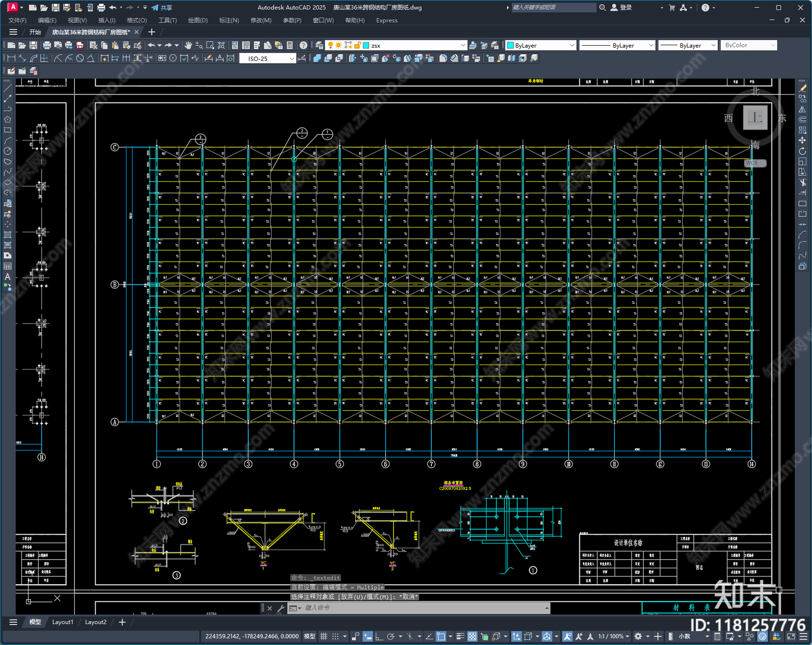Toggle Ortho mode in status bar
Screen dimensions: 812x645
[379, 636]
